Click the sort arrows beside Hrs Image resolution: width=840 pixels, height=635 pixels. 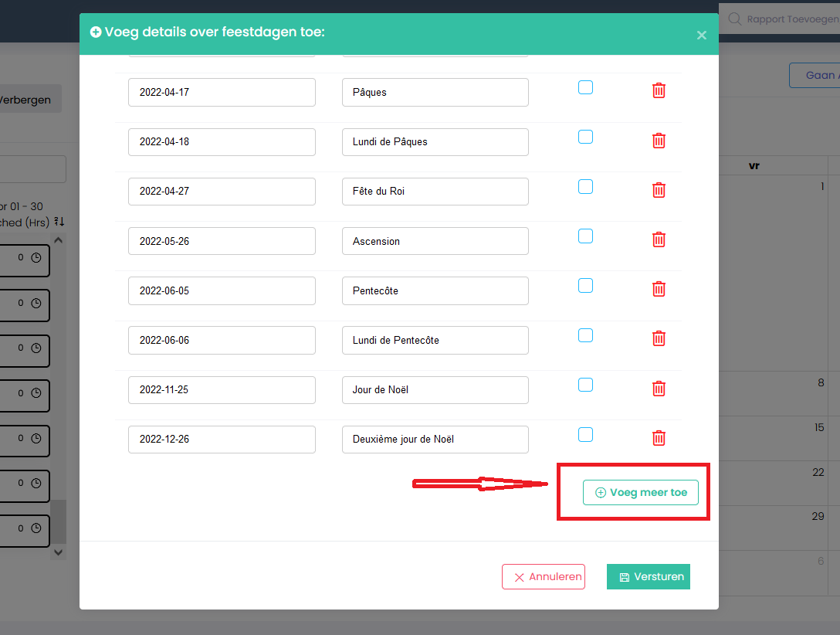(59, 222)
